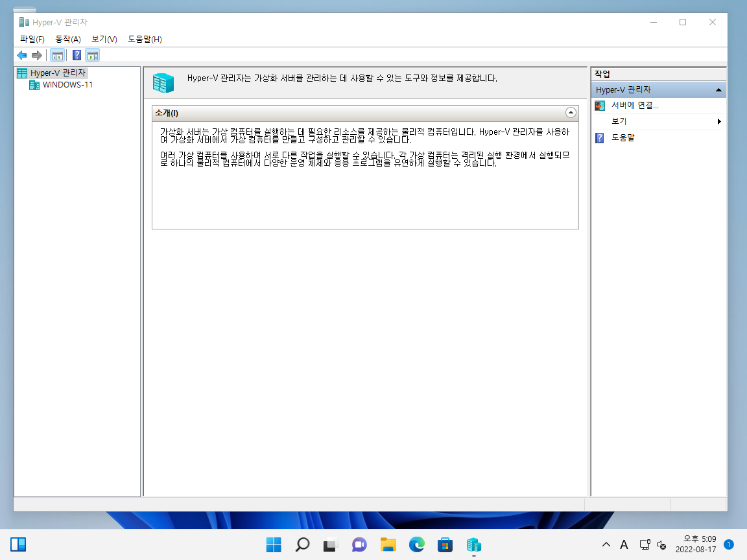Click the Hyper-V 관리자 title bar icon

24,22
